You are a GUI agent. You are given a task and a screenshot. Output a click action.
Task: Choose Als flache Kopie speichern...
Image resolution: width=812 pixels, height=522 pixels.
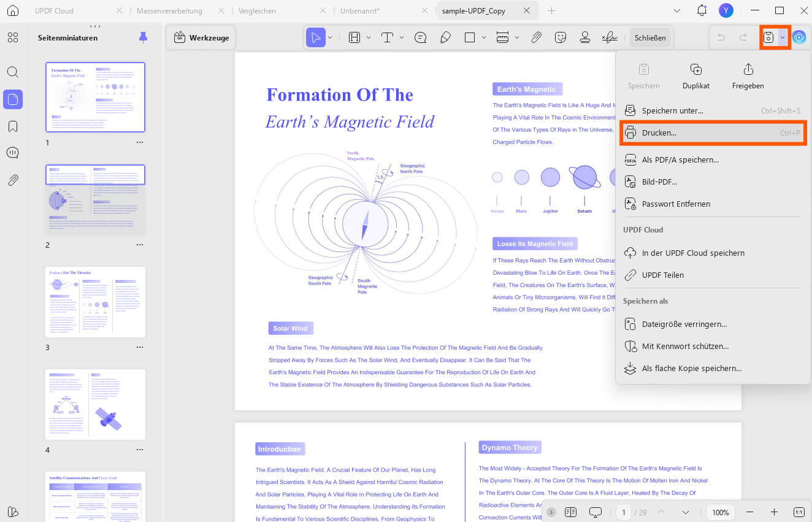(x=713, y=368)
